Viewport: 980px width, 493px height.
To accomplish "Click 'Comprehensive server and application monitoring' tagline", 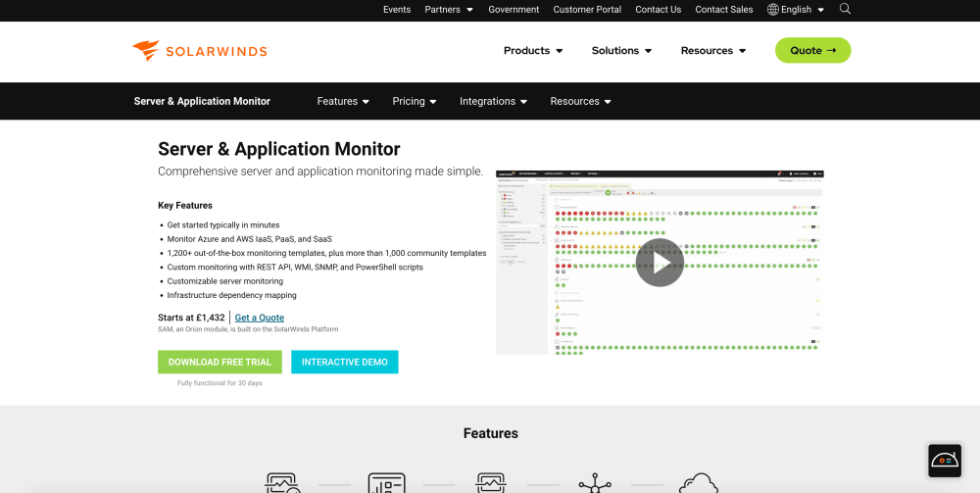I will tap(320, 172).
